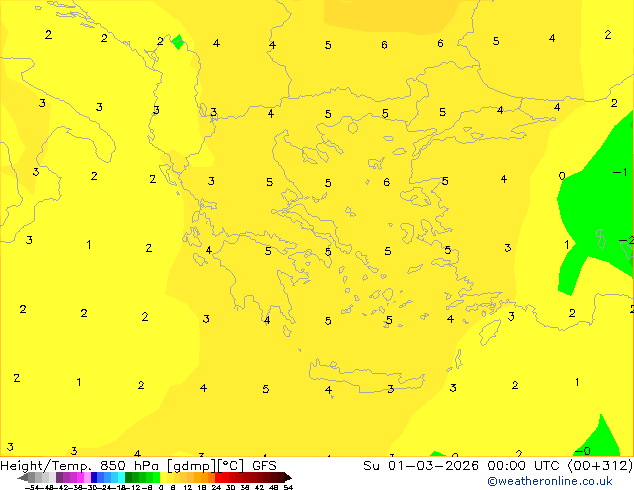This screenshot has height=490, width=634.
Task: Pick the cyan swatch in the temperature legend
Action: (121, 477)
